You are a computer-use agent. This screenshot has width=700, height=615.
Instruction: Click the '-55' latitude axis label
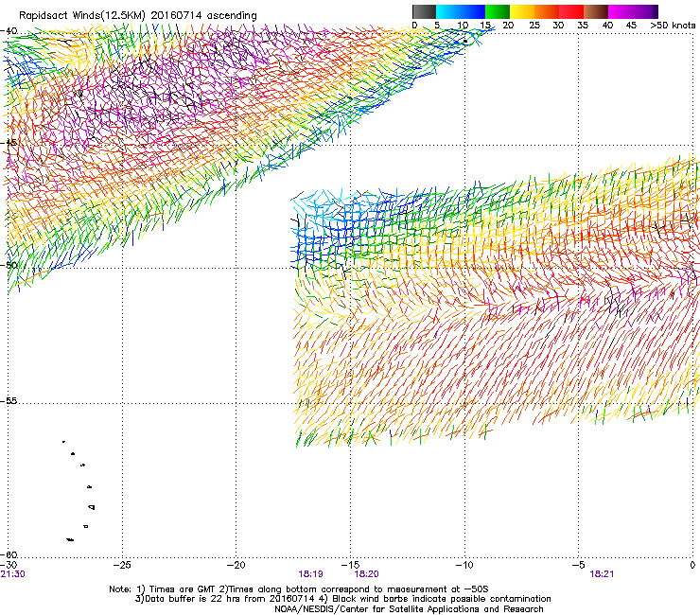(9, 401)
